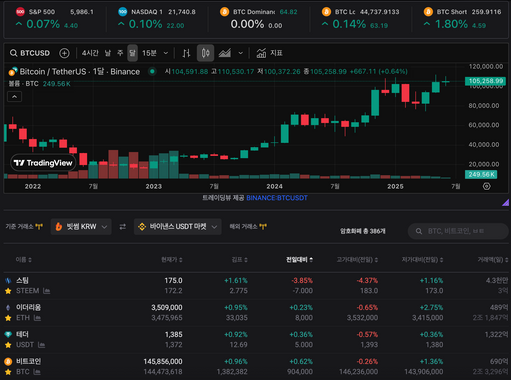The image size is (511, 380).
Task: Click the BTC Dominance bitcoin icon
Action: 225,12
